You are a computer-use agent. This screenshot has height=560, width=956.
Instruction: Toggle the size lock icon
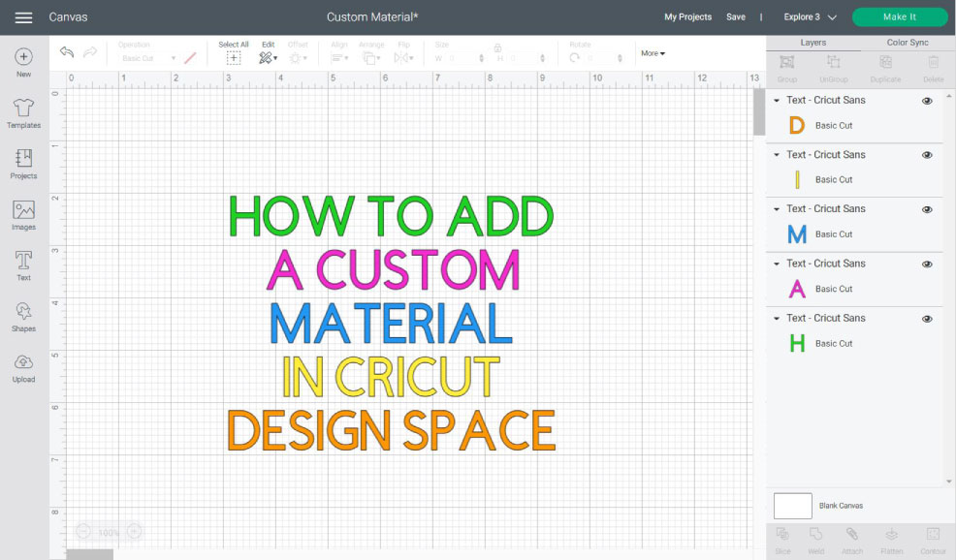tap(497, 48)
